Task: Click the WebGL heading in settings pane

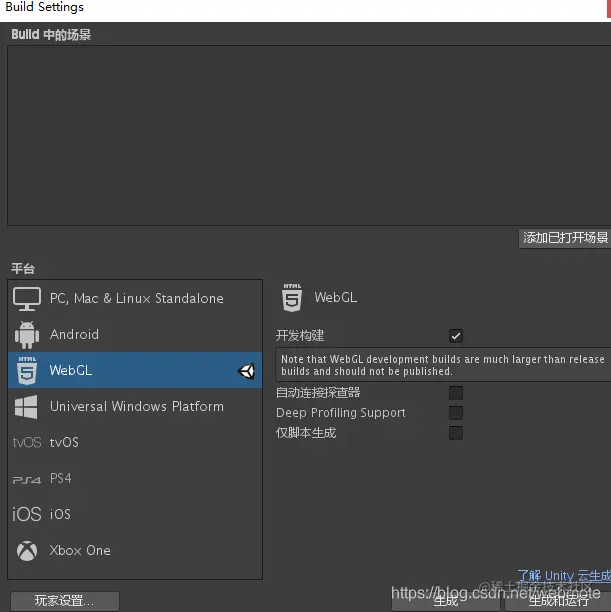Action: 335,297
